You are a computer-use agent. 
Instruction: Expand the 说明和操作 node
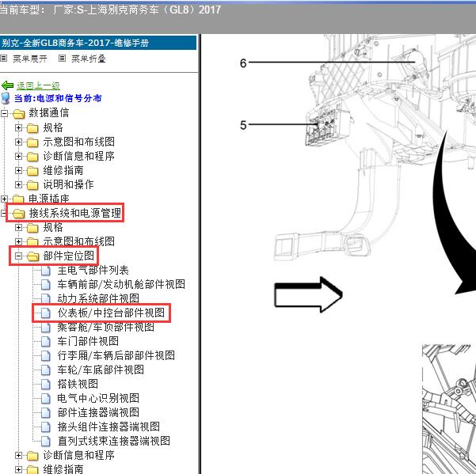(18, 184)
